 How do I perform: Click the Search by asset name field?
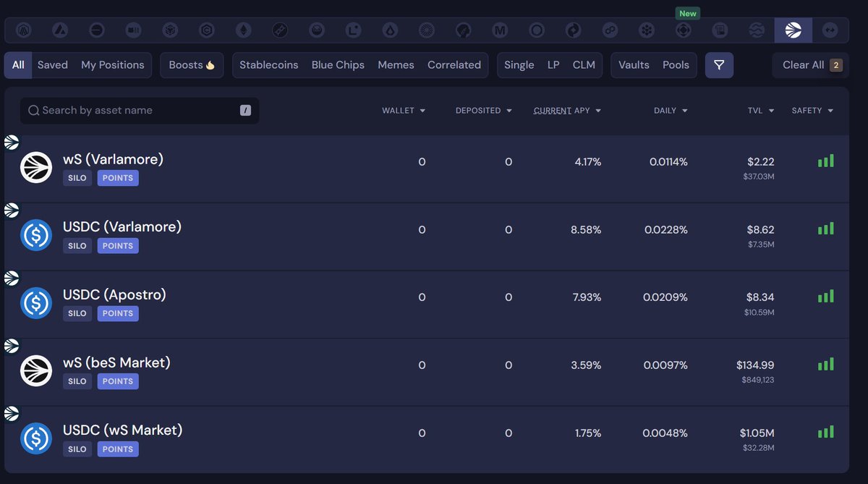(140, 111)
